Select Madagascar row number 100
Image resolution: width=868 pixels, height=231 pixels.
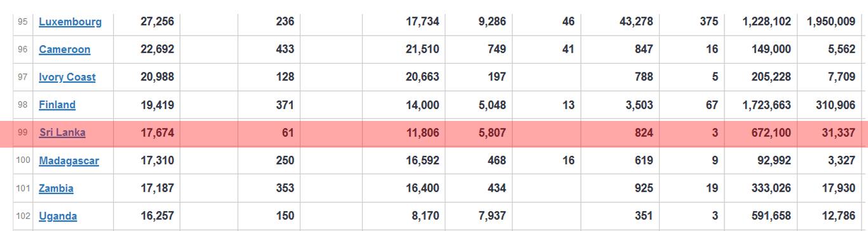pyautogui.click(x=23, y=160)
